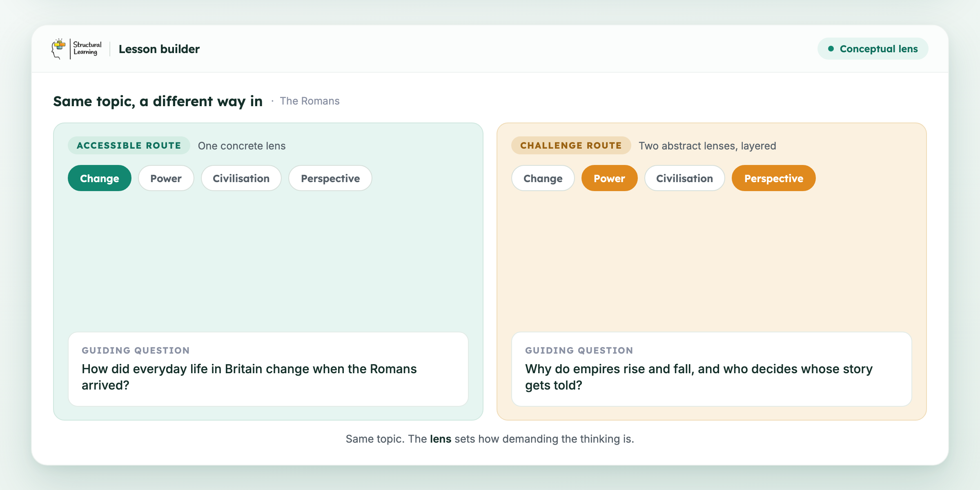Click the Lesson builder title
This screenshot has width=980, height=490.
tap(159, 49)
